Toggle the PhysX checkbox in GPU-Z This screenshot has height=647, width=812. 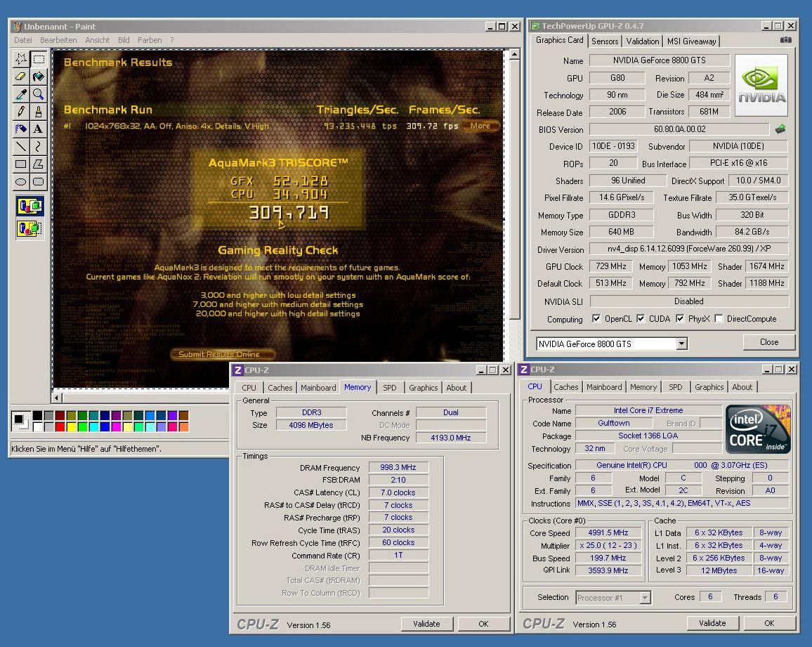(x=680, y=318)
